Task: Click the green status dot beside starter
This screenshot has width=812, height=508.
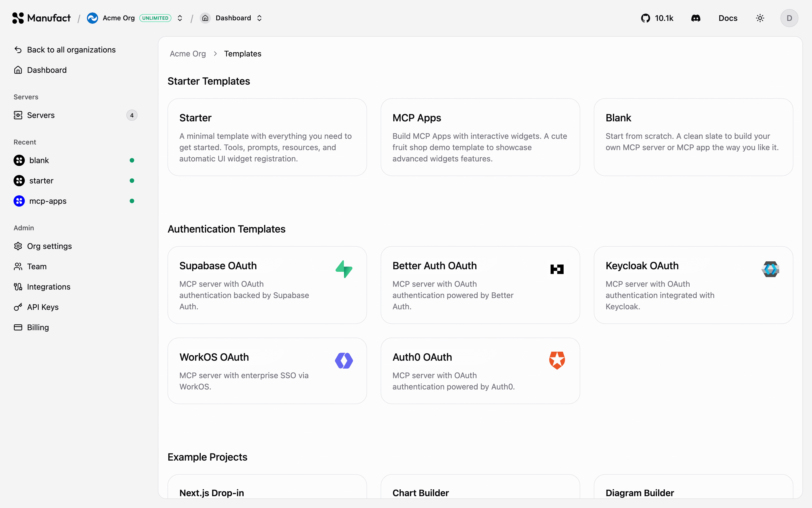Action: [x=132, y=181]
